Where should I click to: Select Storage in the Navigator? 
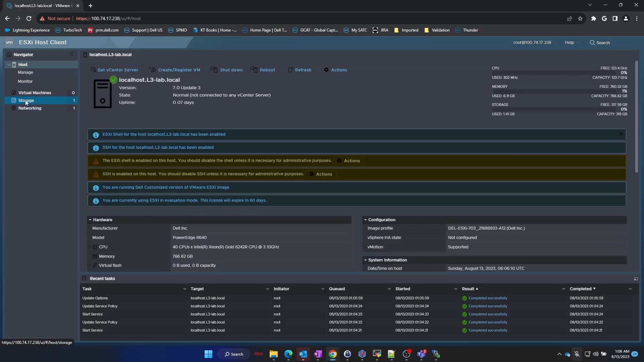click(26, 100)
